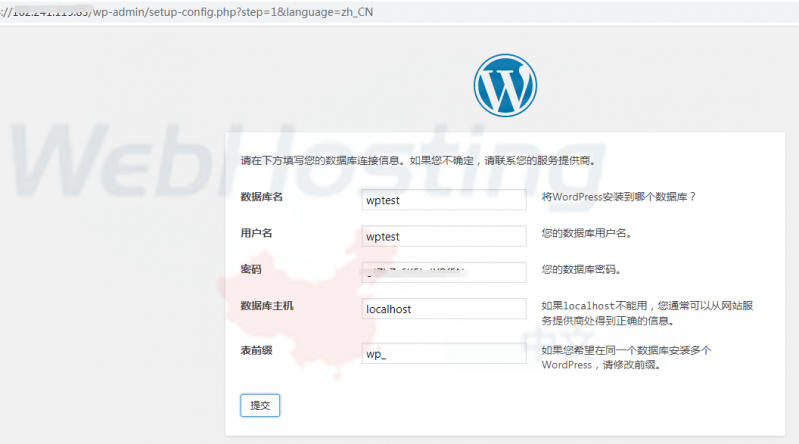Click the 用户名 field label
Image resolution: width=799 pixels, height=444 pixels.
(257, 233)
